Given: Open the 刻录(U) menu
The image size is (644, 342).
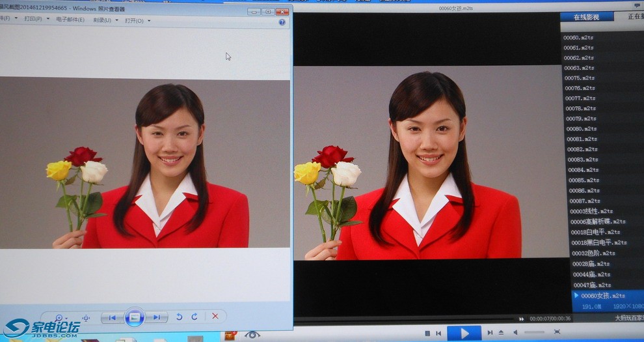Looking at the screenshot, I should [x=105, y=20].
